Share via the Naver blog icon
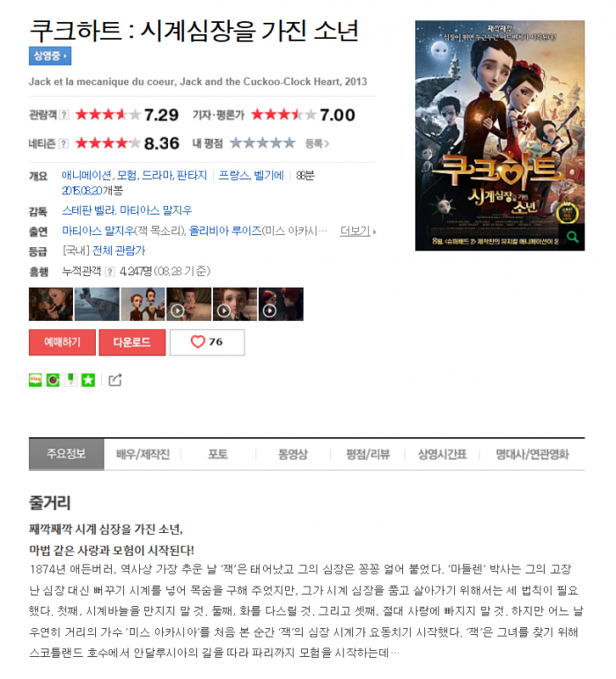Image resolution: width=616 pixels, height=679 pixels. (35, 380)
